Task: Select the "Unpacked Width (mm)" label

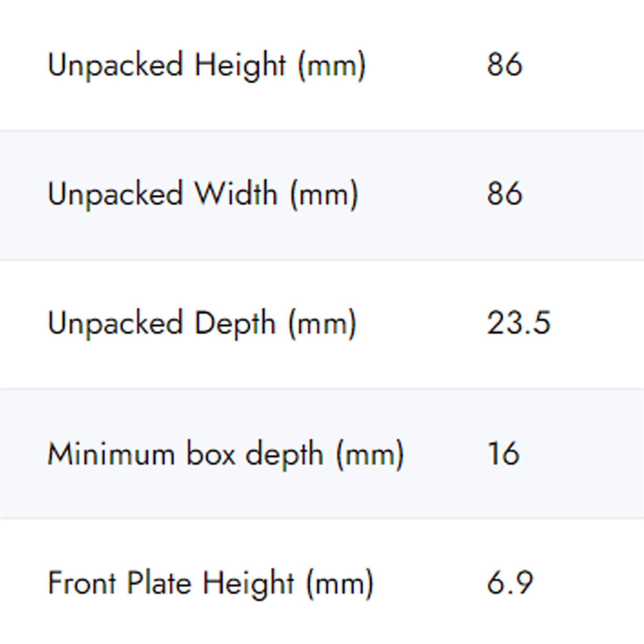Action: pyautogui.click(x=203, y=195)
